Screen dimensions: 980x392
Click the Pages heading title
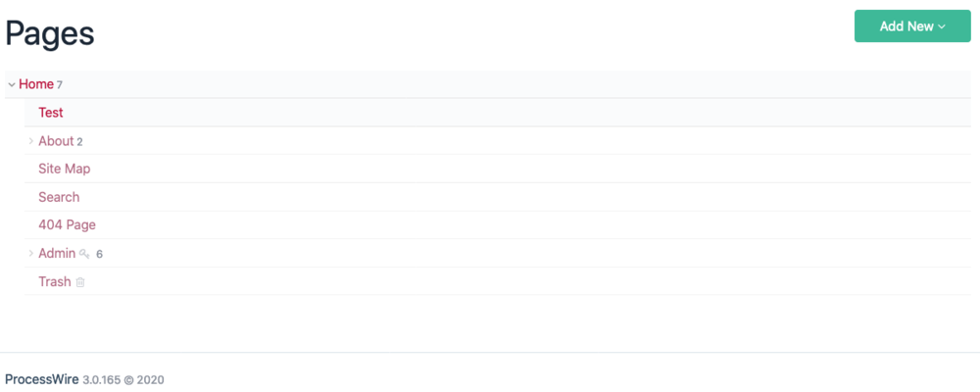pyautogui.click(x=50, y=32)
